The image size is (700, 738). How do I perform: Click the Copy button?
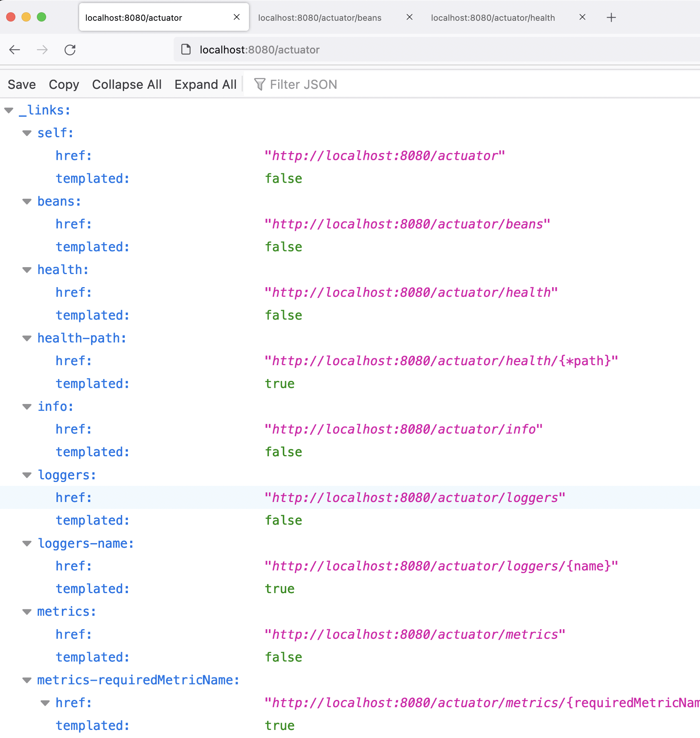point(64,84)
